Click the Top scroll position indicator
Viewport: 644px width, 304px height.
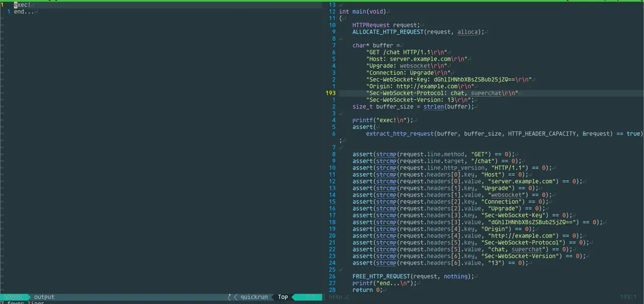[x=283, y=297]
